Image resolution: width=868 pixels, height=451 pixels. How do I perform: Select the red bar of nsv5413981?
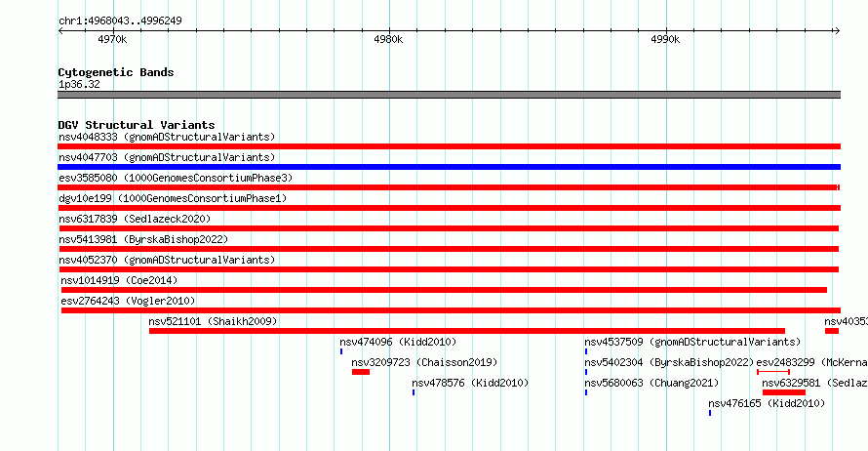449,249
